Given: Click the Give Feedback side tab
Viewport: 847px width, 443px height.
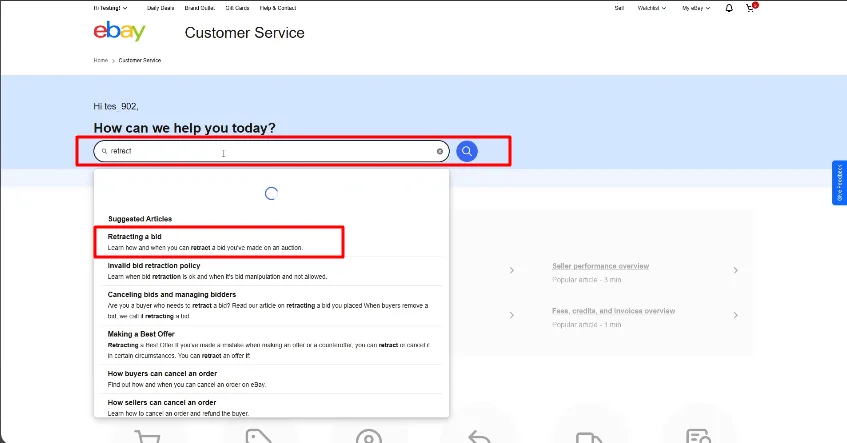Looking at the screenshot, I should pyautogui.click(x=839, y=183).
